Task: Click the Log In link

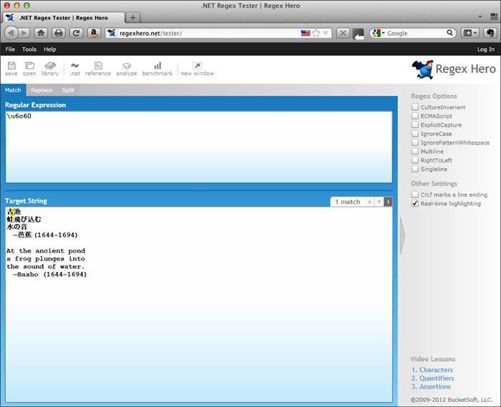Action: pyautogui.click(x=486, y=49)
